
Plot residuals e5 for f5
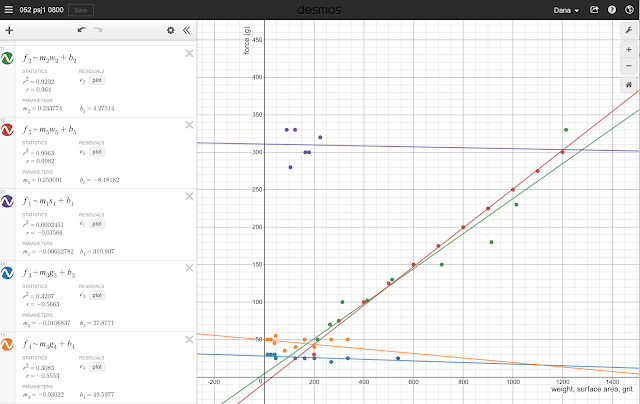click(97, 152)
